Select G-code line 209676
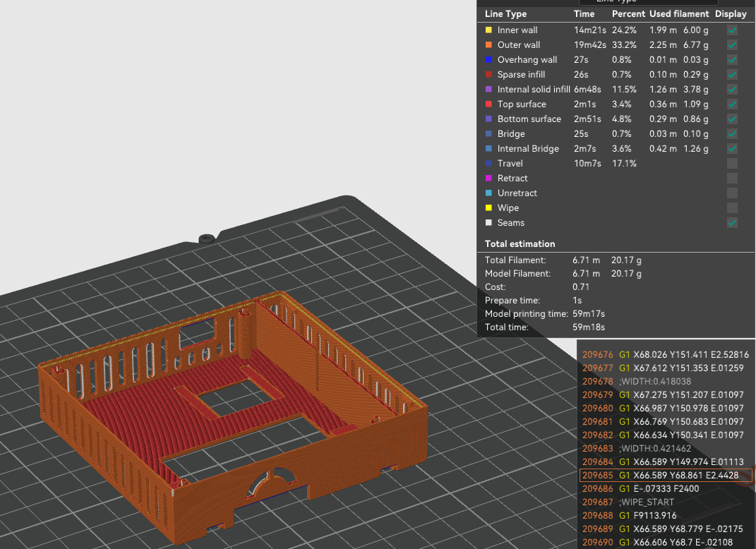The height and width of the screenshot is (549, 756). [x=666, y=355]
